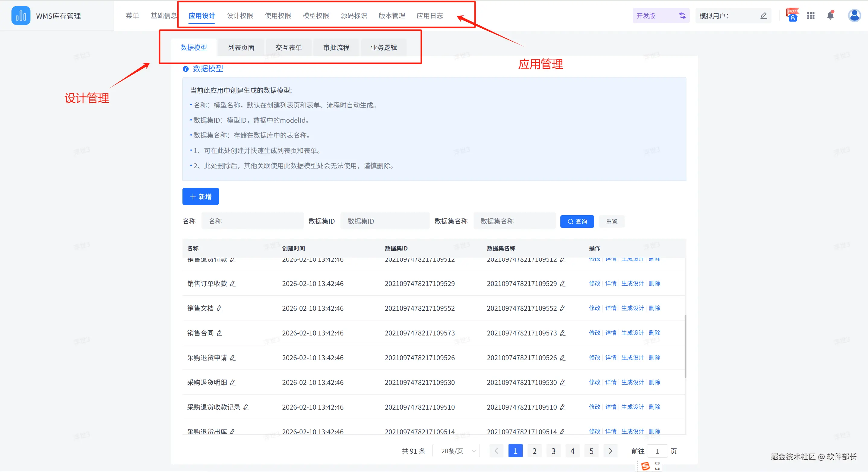868x472 pixels.
Task: Click the previous page arrow
Action: click(x=496, y=451)
